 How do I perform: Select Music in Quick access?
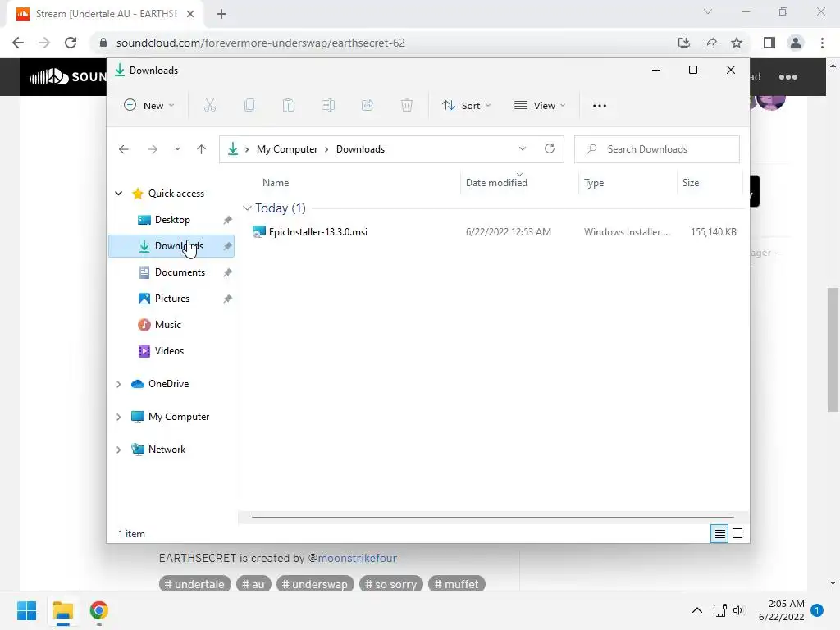[x=171, y=325]
